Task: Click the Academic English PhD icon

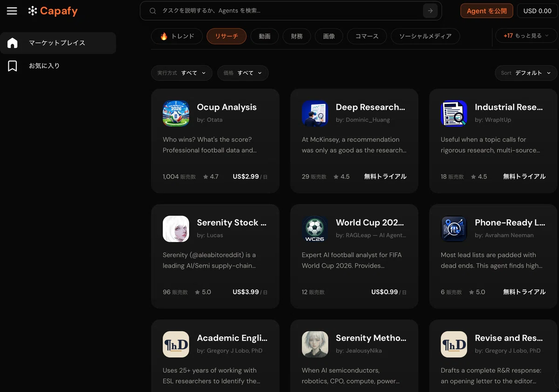Action: 176,344
